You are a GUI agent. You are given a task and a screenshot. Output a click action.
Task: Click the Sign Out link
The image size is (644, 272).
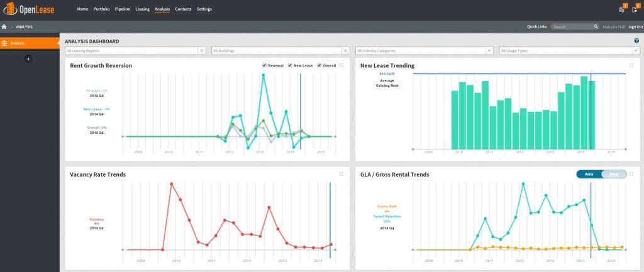(x=635, y=27)
